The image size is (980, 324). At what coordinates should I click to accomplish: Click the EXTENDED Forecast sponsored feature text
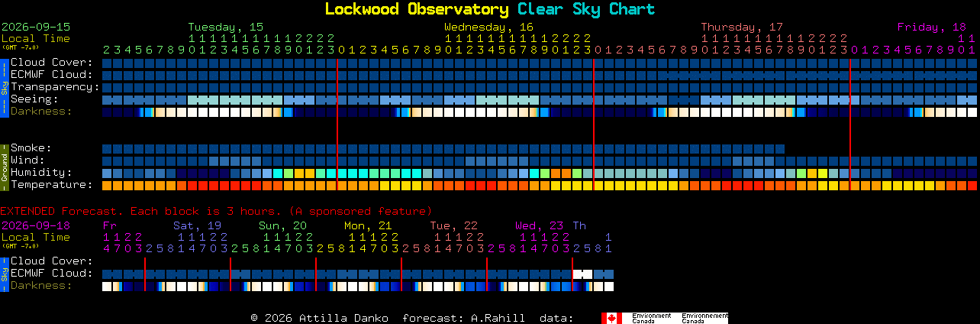[x=216, y=211]
